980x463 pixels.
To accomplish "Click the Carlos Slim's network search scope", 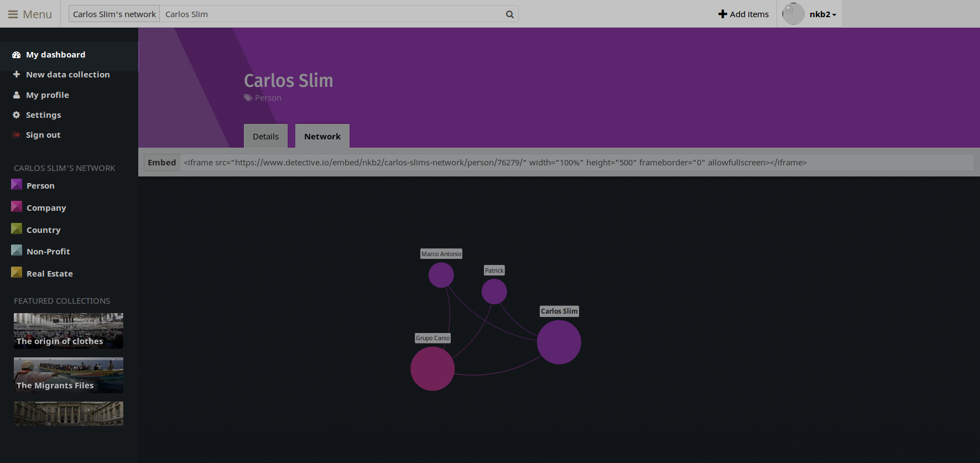I will coord(114,14).
